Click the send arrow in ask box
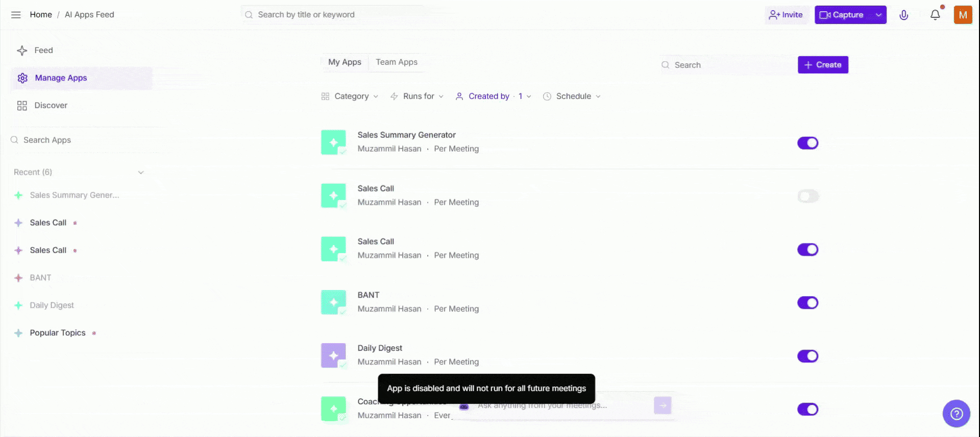 pos(663,405)
